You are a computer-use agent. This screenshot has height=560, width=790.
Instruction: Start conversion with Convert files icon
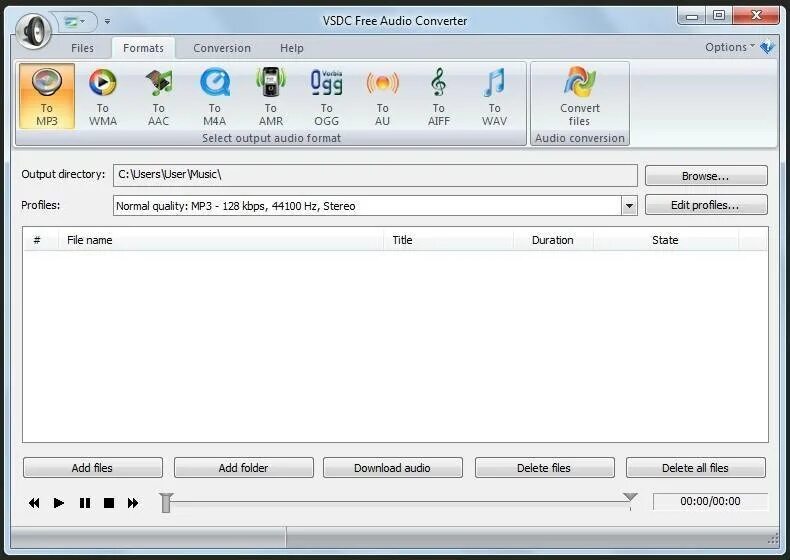tap(580, 97)
